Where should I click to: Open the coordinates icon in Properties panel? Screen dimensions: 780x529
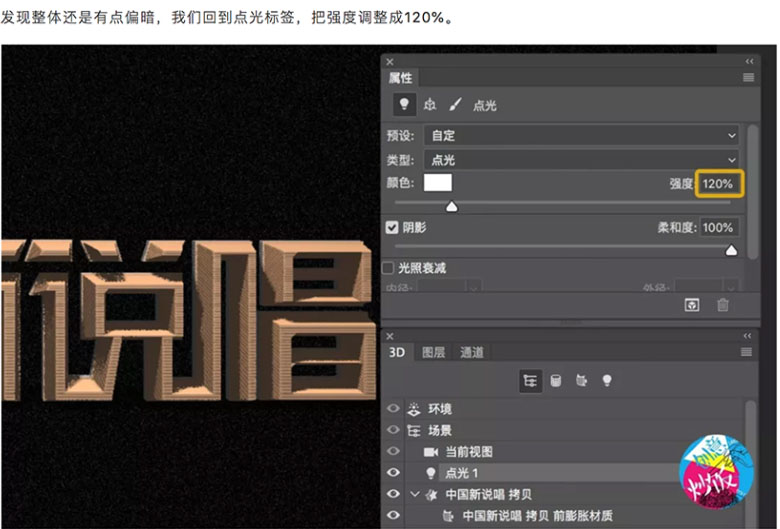(x=430, y=105)
